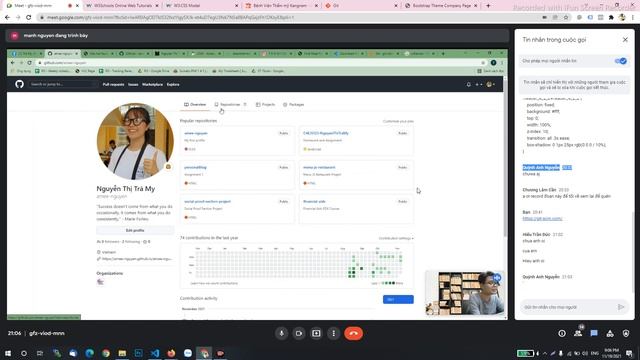Image resolution: width=640 pixels, height=360 pixels.
Task: Open the financial-aide repository link
Action: click(314, 202)
